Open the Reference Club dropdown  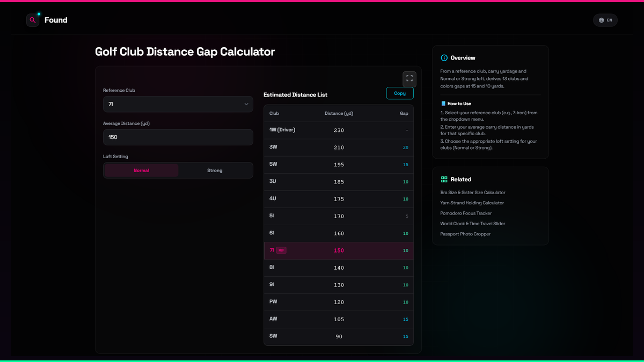point(178,104)
